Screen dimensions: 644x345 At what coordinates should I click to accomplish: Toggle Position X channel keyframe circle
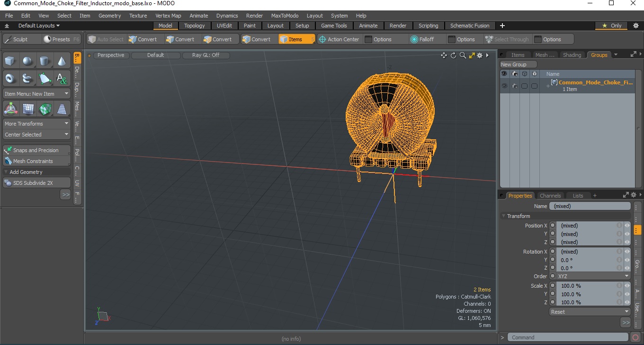click(553, 226)
